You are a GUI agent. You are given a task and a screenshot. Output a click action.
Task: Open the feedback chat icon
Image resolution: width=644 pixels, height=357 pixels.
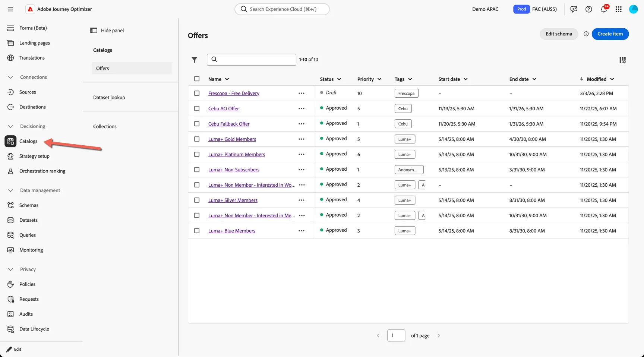pos(574,9)
